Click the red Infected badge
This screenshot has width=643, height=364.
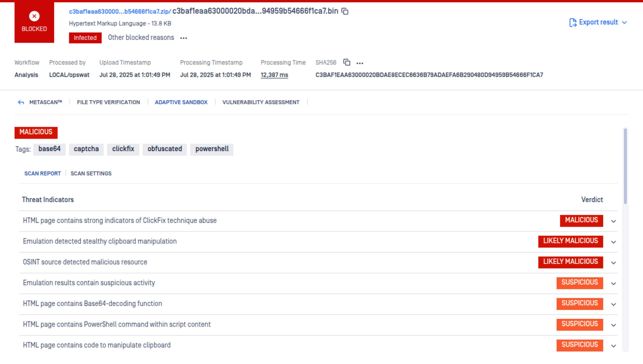(x=85, y=38)
